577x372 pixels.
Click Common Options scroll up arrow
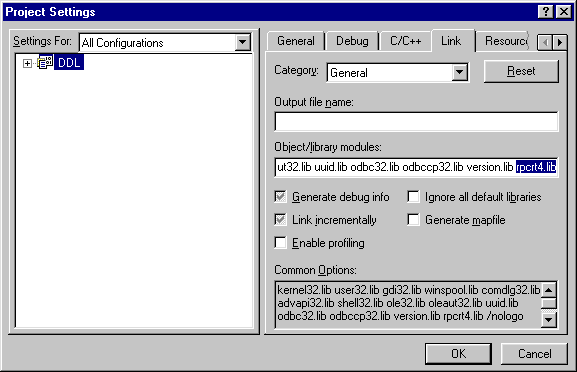[x=549, y=290]
